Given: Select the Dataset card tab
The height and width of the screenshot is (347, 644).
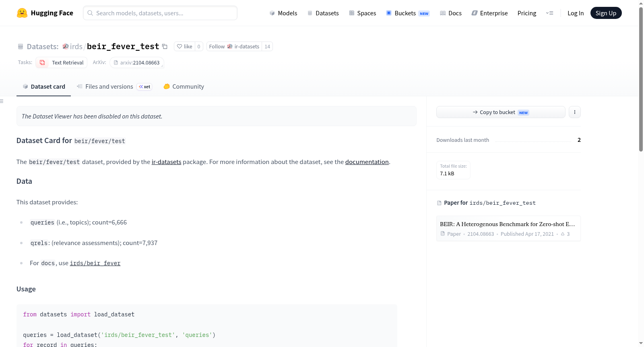Looking at the screenshot, I should [44, 87].
